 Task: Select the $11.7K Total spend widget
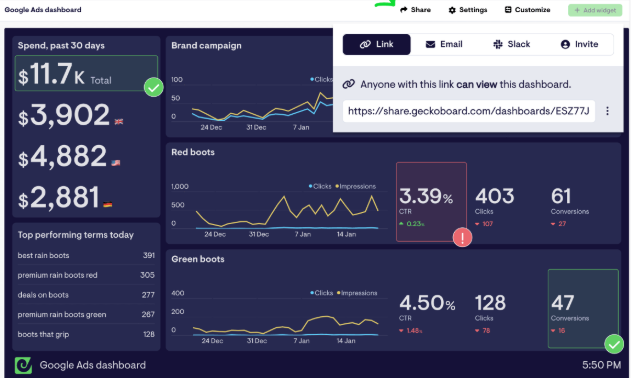[86, 73]
